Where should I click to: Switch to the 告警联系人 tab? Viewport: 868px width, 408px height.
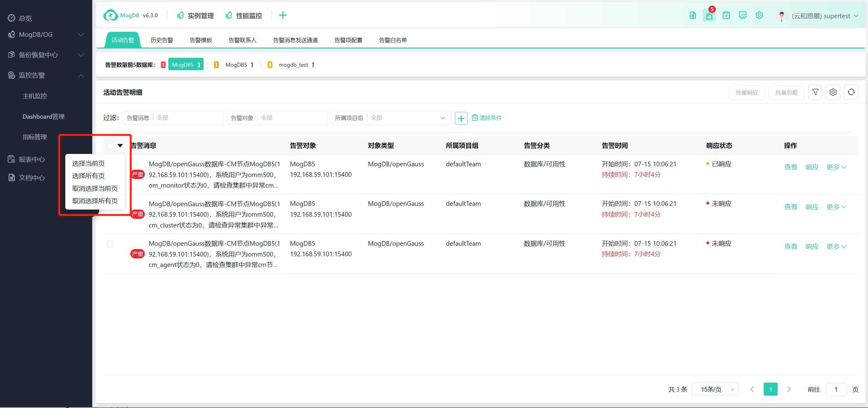[243, 40]
